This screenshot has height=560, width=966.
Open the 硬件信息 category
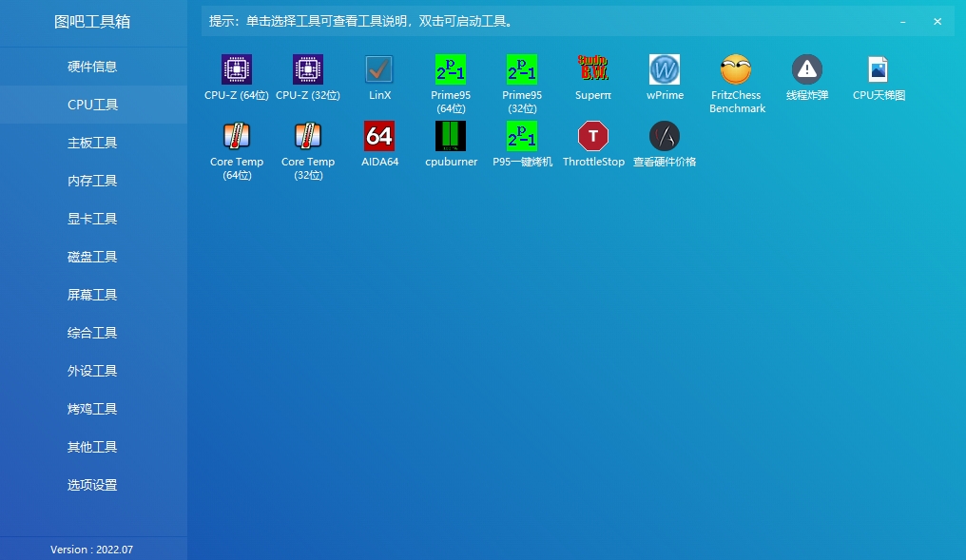93,67
